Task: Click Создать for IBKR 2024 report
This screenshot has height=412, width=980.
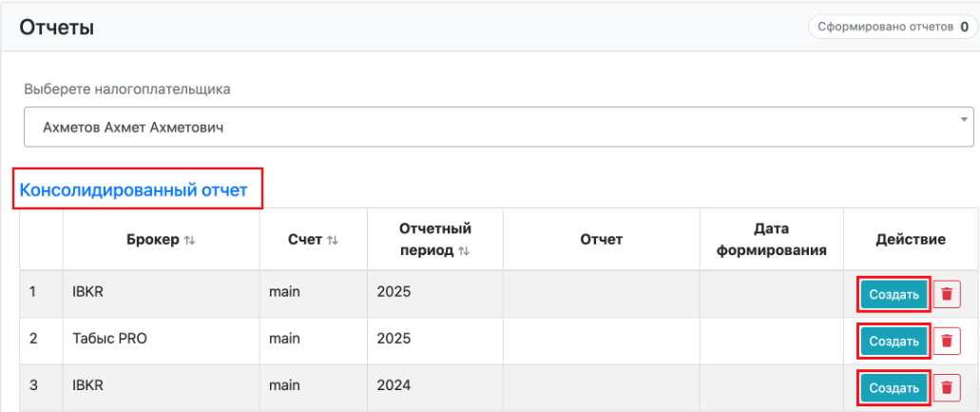Action: coord(894,387)
